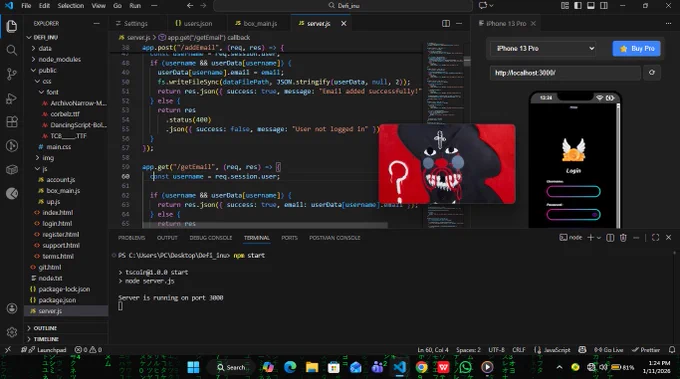This screenshot has width=680, height=379.
Task: Add a new terminal
Action: [x=590, y=237]
